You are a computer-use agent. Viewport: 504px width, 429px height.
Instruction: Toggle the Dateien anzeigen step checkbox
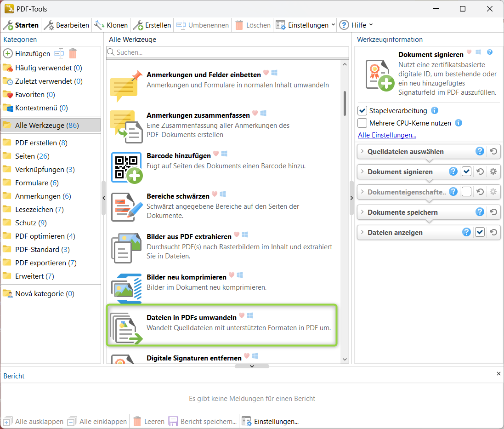(480, 232)
